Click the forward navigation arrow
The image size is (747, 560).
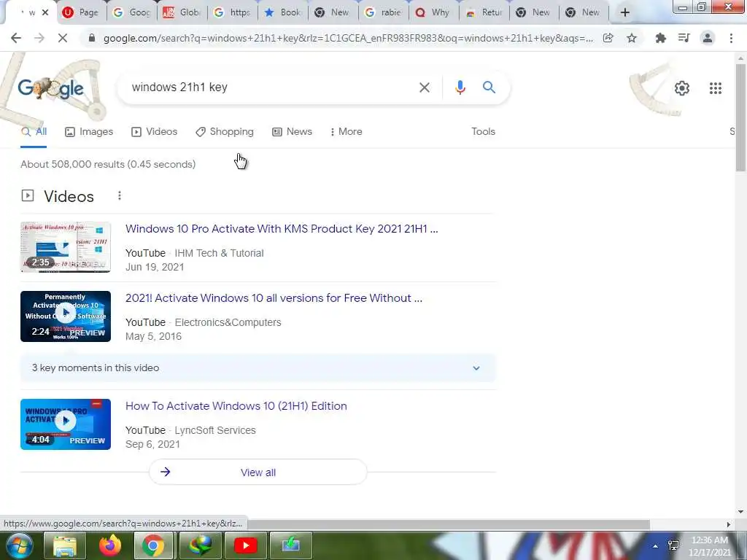(39, 38)
